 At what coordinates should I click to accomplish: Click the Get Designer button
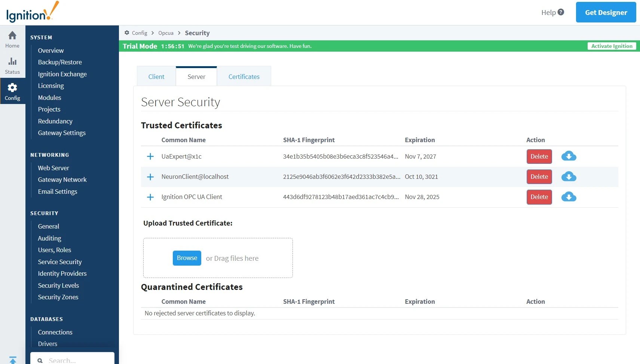(606, 12)
